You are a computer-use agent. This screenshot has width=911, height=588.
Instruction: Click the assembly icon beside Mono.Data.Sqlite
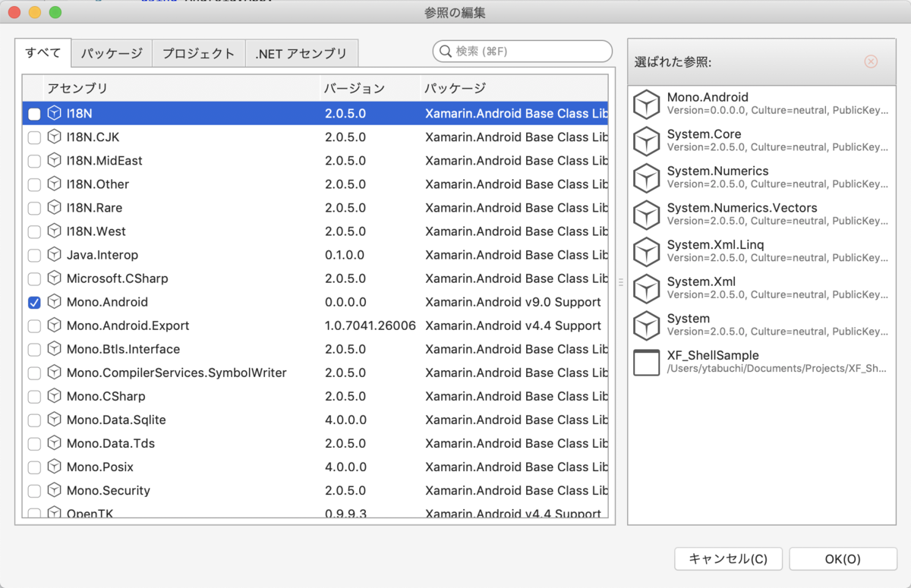(54, 419)
